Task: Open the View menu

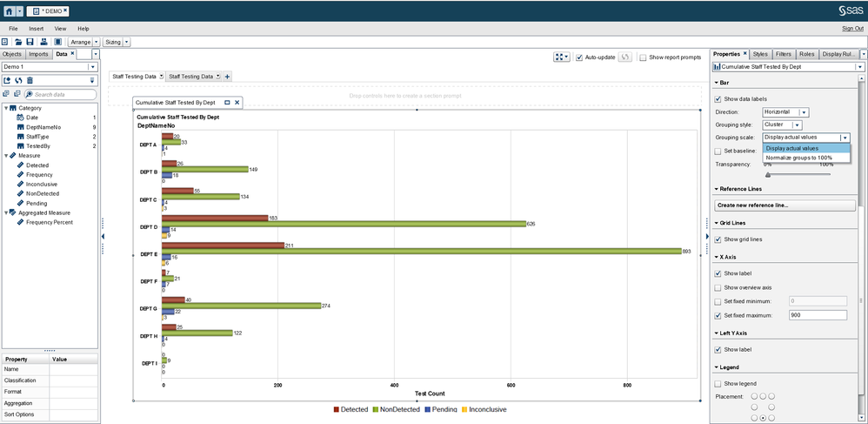Action: pos(60,28)
